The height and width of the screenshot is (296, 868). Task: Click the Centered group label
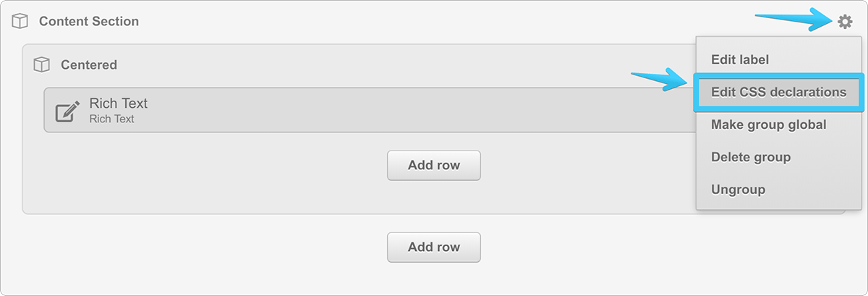click(x=89, y=65)
